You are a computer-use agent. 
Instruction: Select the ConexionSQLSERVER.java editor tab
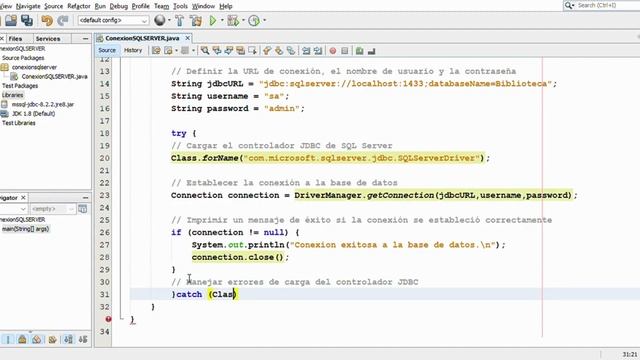pos(142,38)
